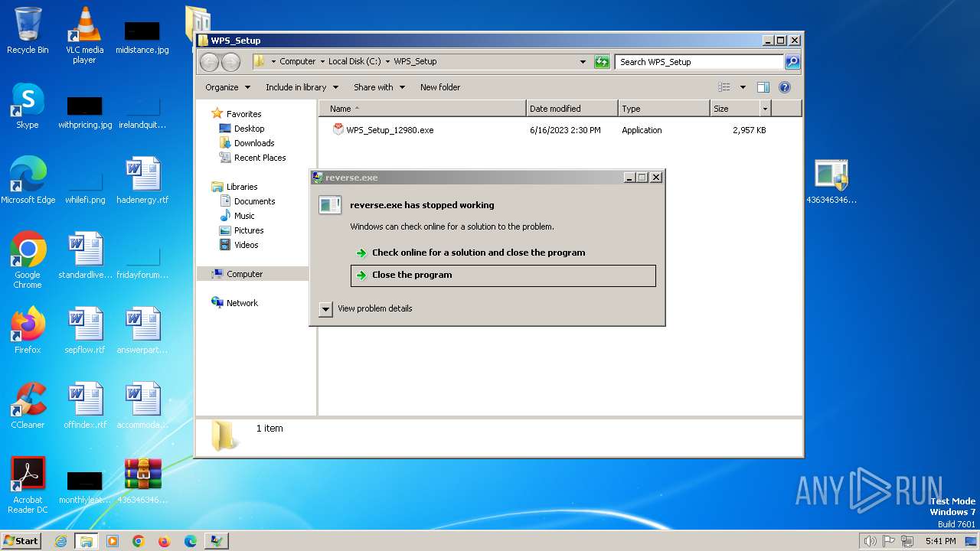
Task: Click Local Disk (C:) breadcrumb
Action: pyautogui.click(x=354, y=61)
